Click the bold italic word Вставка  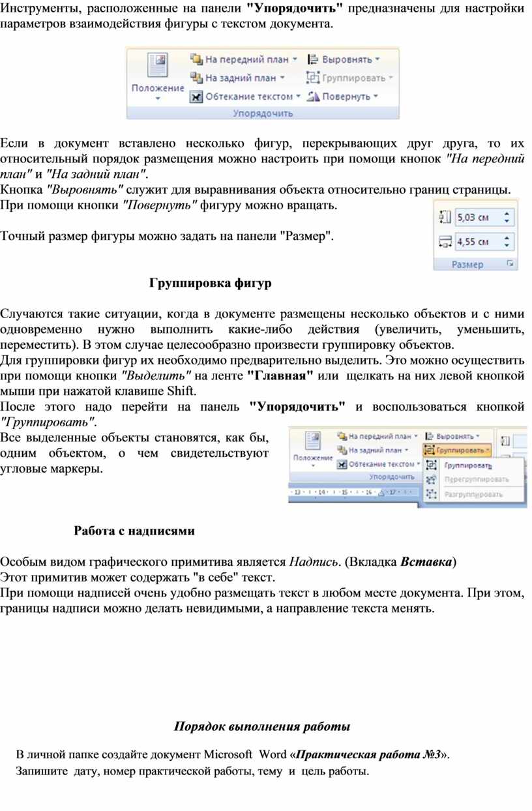click(x=427, y=561)
